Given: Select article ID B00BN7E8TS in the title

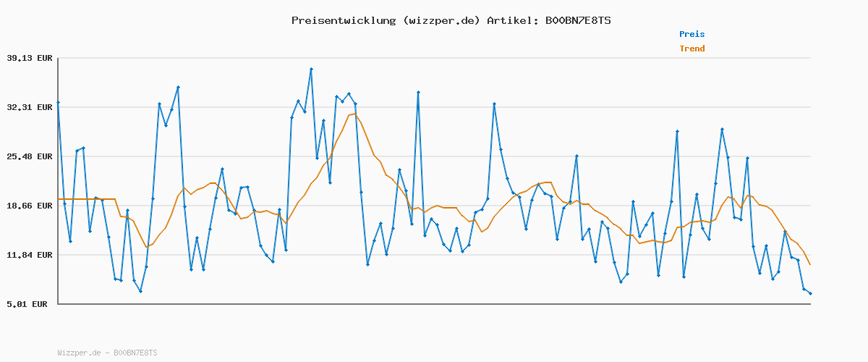Looking at the screenshot, I should click(577, 20).
